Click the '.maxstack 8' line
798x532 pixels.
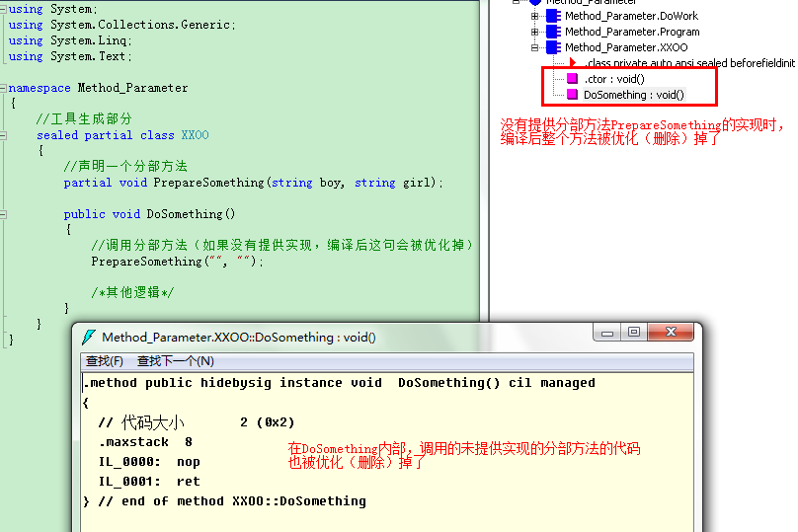(145, 442)
